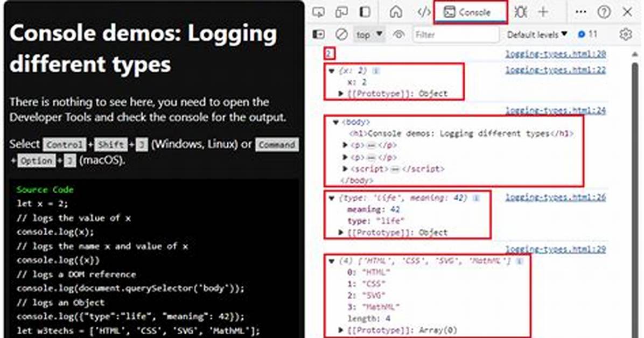This screenshot has width=644, height=338.
Task: Open source link logging-types.html:26
Action: point(556,197)
